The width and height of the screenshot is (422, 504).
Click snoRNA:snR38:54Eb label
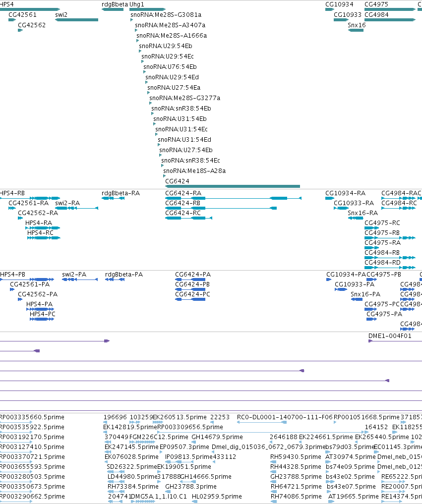(x=181, y=109)
